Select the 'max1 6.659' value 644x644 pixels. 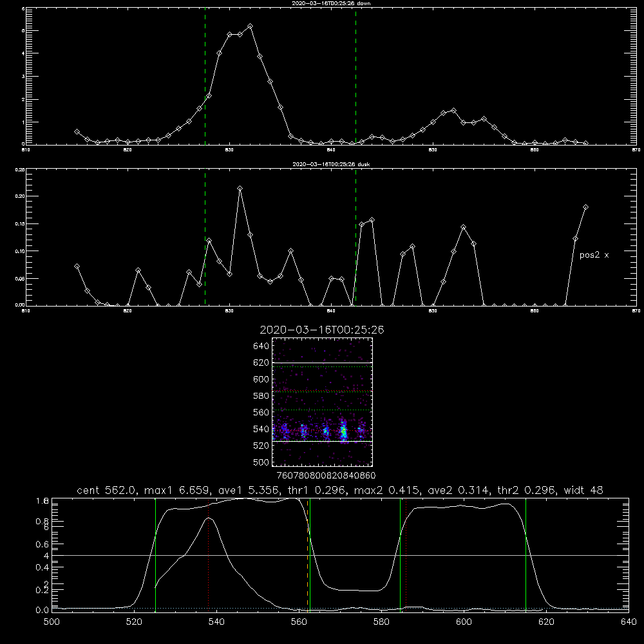pos(179,490)
